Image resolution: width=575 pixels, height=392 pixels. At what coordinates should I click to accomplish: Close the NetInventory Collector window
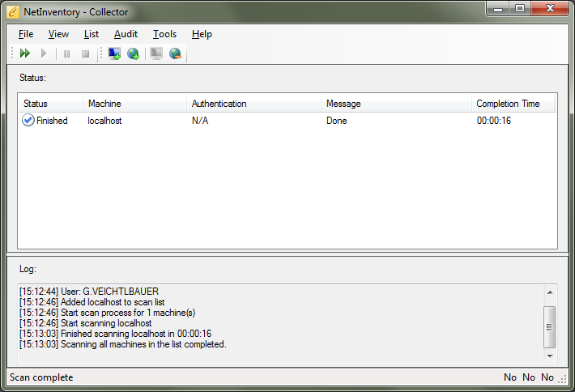click(x=550, y=9)
